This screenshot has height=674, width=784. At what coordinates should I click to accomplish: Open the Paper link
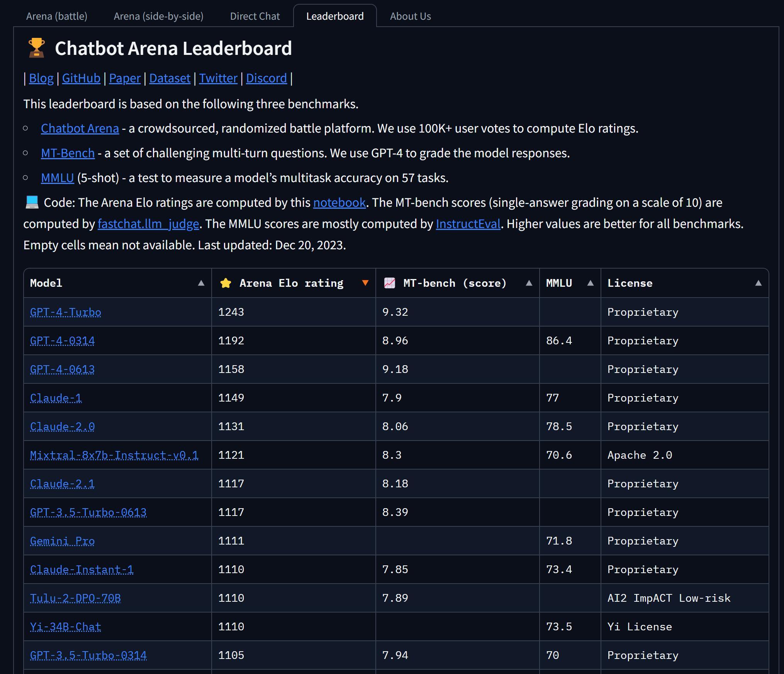[125, 78]
